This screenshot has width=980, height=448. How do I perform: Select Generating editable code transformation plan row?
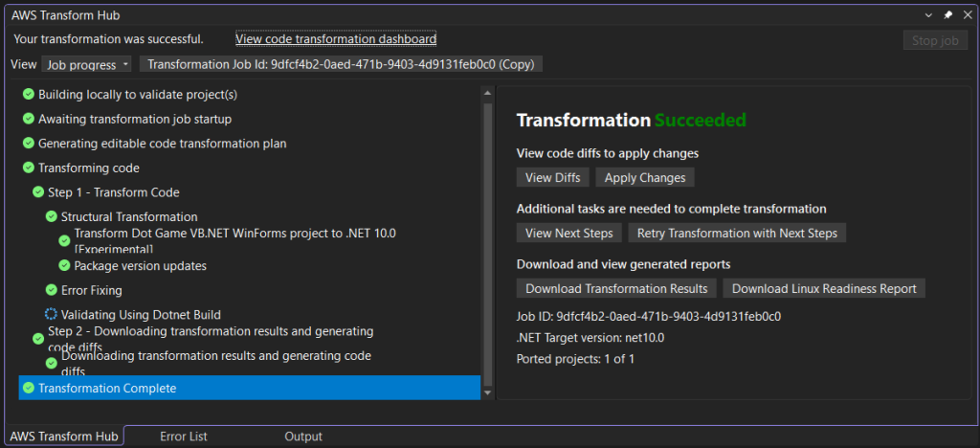163,143
